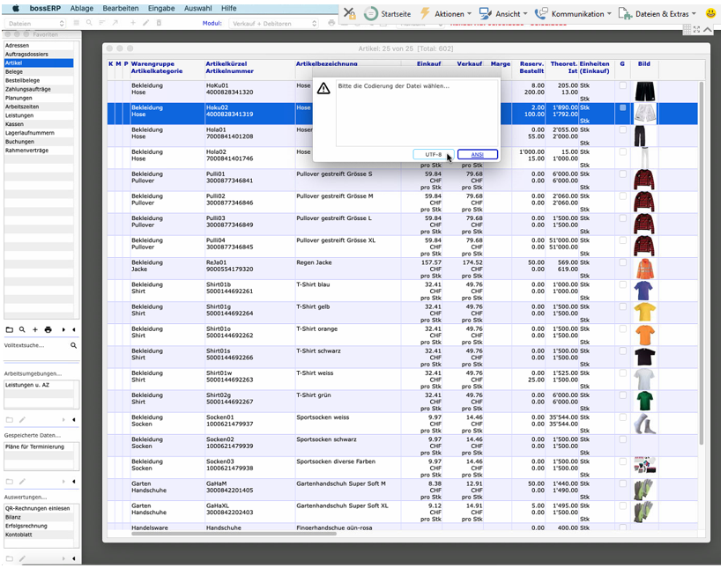The image size is (728, 568).
Task: Tick the G checkbox for HoKu01
Action: point(623,85)
